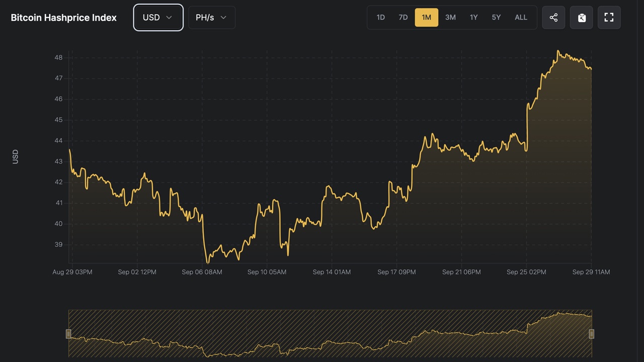Click the Sep 25 02PM axis label

pyautogui.click(x=526, y=272)
